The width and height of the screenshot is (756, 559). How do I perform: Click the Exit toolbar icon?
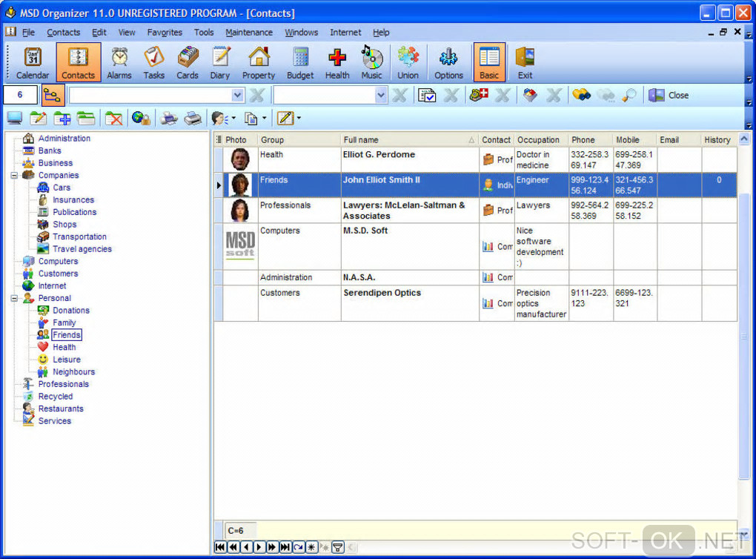pyautogui.click(x=525, y=62)
